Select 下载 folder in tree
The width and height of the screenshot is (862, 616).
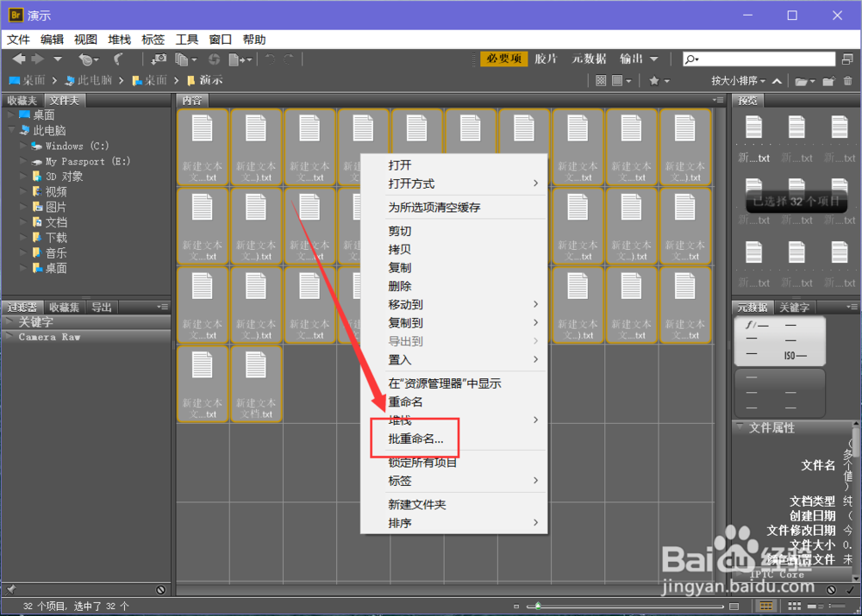pos(50,238)
